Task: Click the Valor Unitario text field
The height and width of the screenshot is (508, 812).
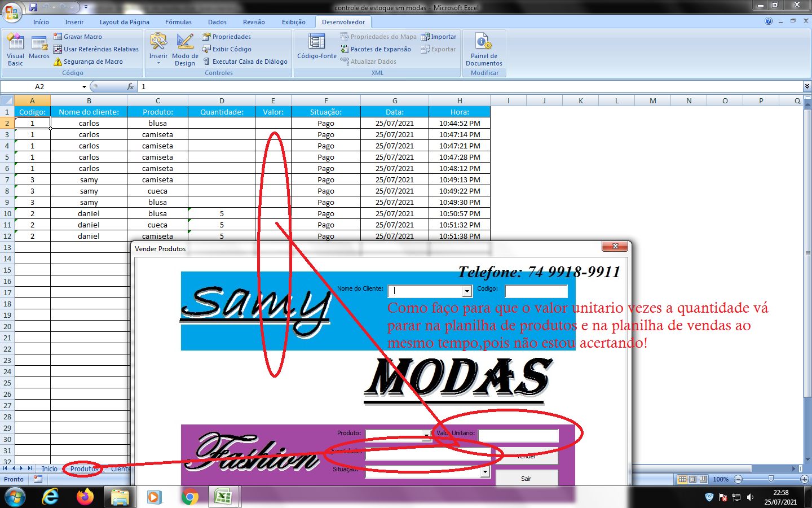Action: 518,436
